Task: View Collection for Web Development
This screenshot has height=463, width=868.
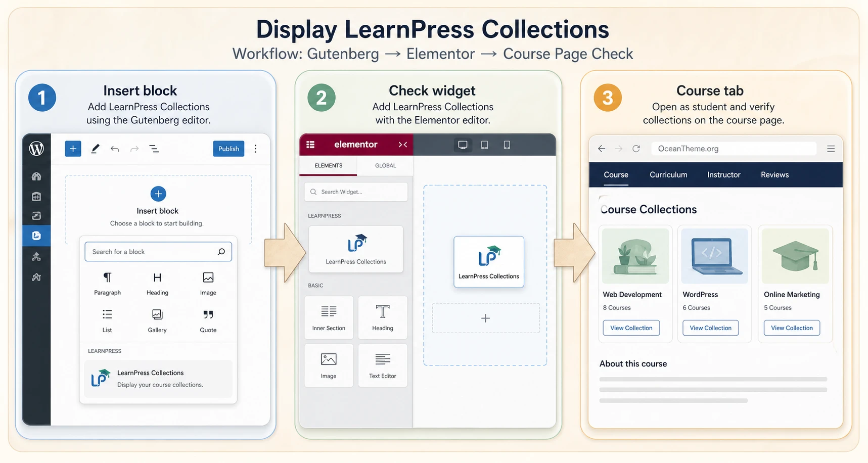Action: point(631,328)
